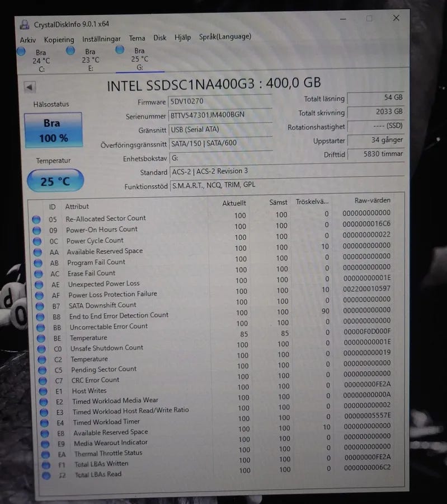Click the Attribut column header
This screenshot has width=447, height=504.
[77, 206]
